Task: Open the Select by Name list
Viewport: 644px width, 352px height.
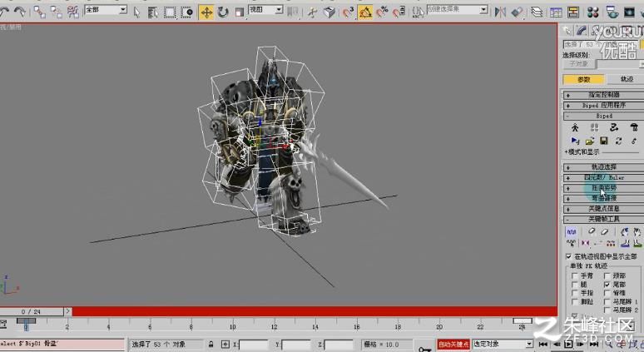Action: tap(153, 12)
